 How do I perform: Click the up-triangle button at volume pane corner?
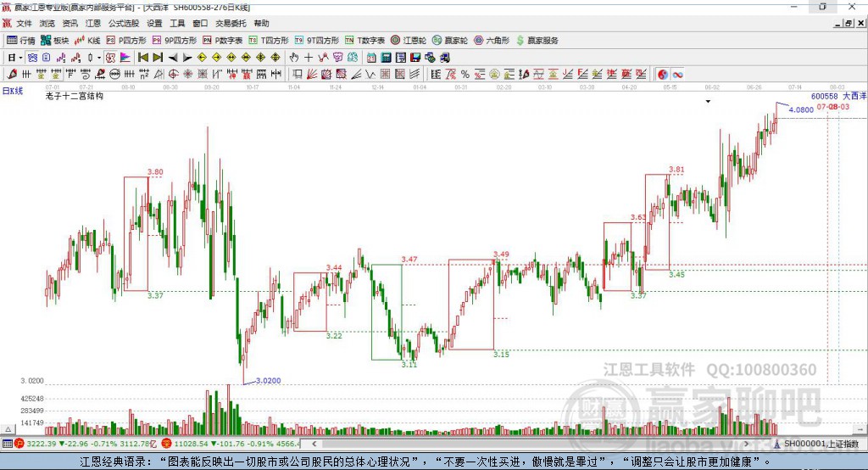point(8,429)
